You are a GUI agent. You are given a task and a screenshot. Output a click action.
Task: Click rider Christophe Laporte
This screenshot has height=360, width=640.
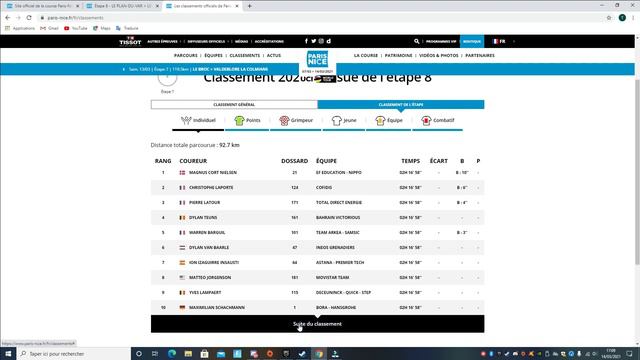click(211, 188)
